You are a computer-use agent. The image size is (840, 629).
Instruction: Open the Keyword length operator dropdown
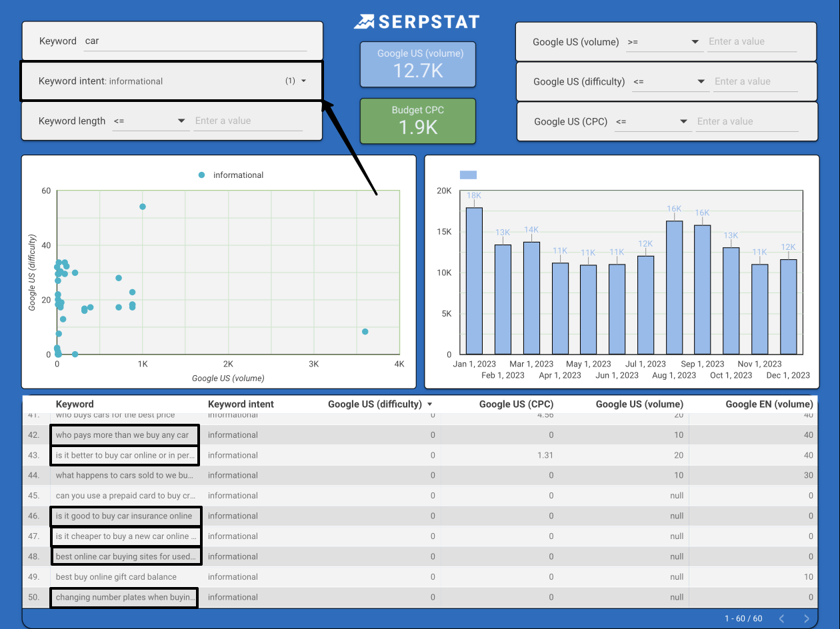point(180,121)
